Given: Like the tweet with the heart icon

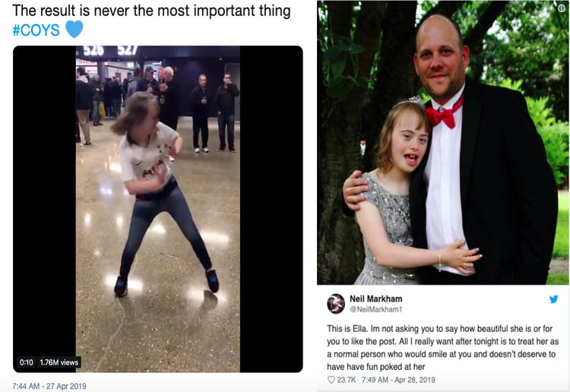Looking at the screenshot, I should pyautogui.click(x=331, y=380).
